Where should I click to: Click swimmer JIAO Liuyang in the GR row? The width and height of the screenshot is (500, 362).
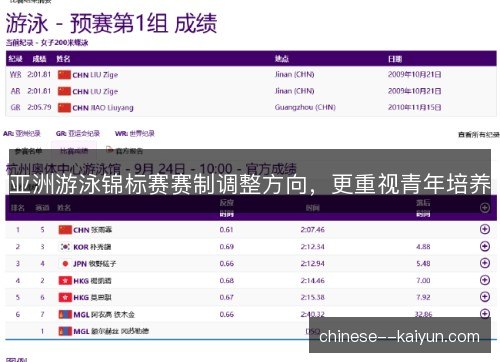click(x=112, y=108)
